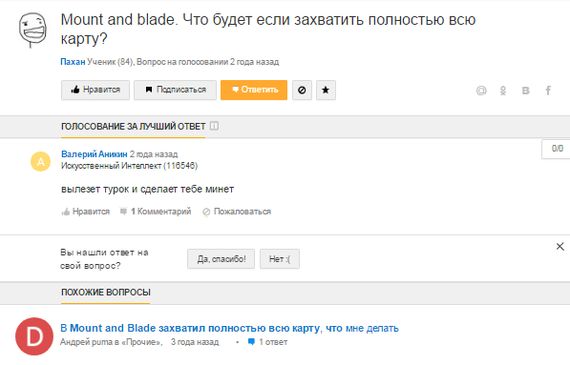The height and width of the screenshot is (365, 570).
Task: Share via Facebook icon
Action: coord(548,90)
